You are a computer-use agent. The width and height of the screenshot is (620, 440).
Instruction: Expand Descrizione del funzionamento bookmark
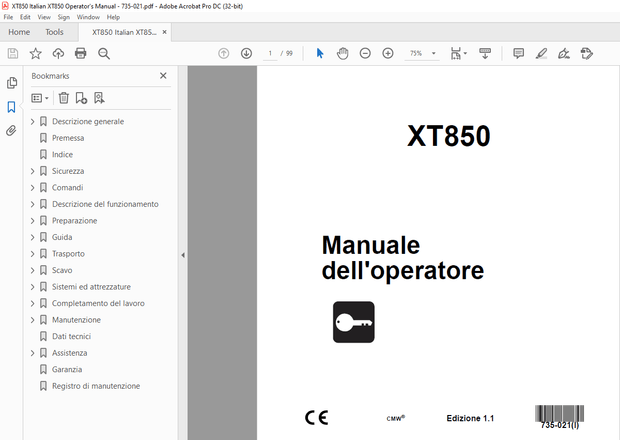tap(33, 204)
